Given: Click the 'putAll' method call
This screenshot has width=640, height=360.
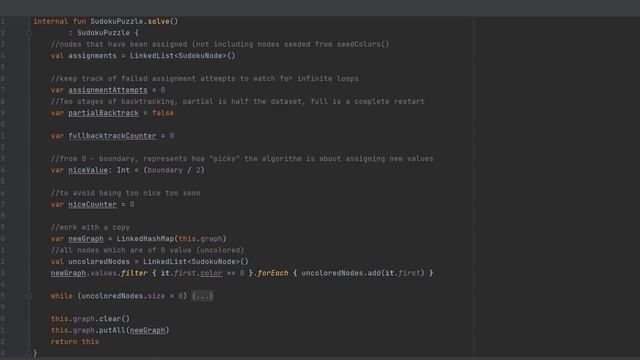Looking at the screenshot, I should tap(112, 330).
